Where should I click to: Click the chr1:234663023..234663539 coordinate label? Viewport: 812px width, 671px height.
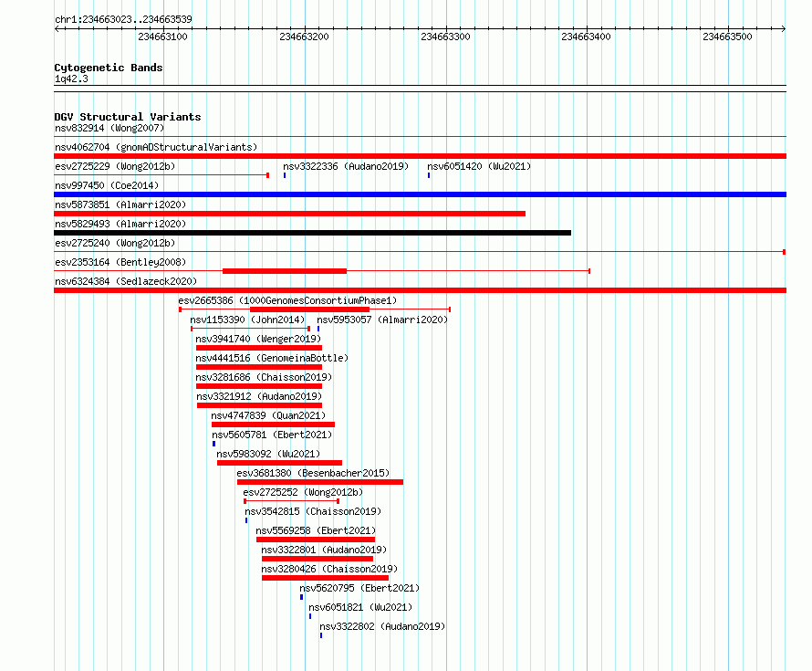click(x=123, y=19)
